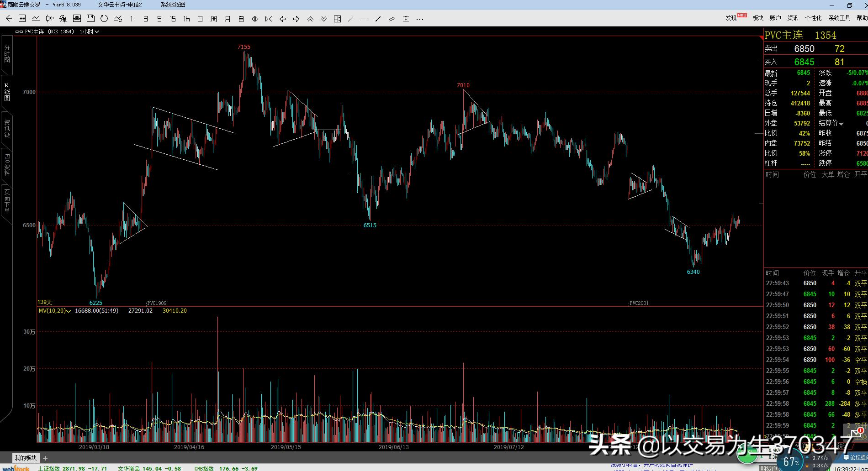Switch to the 资讯链 side tab
Screen dimensions: 868x471
tap(7, 128)
